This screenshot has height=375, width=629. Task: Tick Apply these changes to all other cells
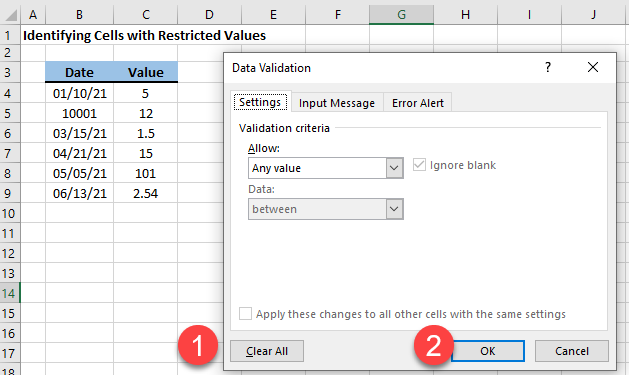(x=246, y=314)
